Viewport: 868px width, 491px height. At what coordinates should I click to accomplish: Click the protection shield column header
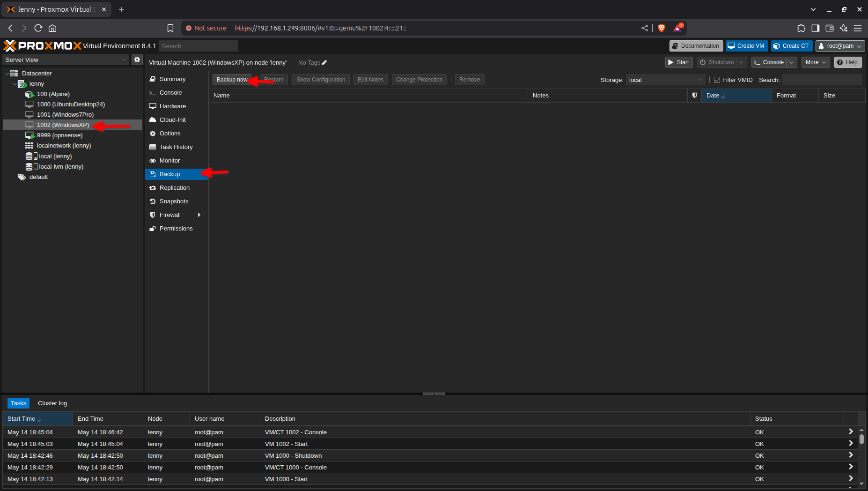(x=694, y=95)
